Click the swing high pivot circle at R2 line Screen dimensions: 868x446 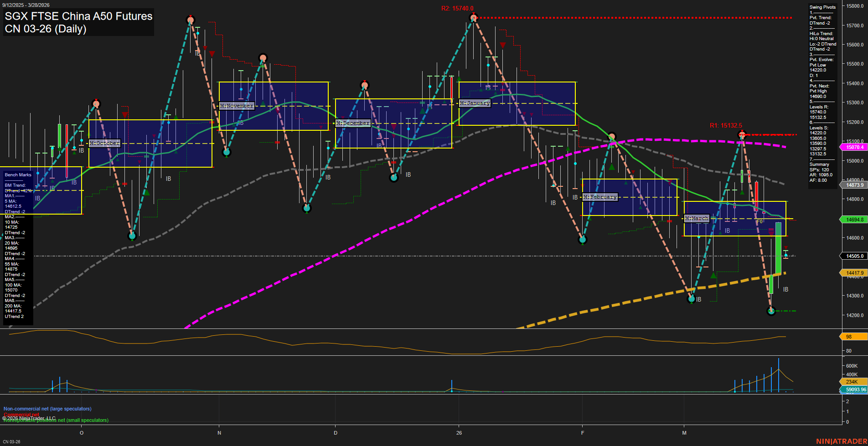pos(473,18)
